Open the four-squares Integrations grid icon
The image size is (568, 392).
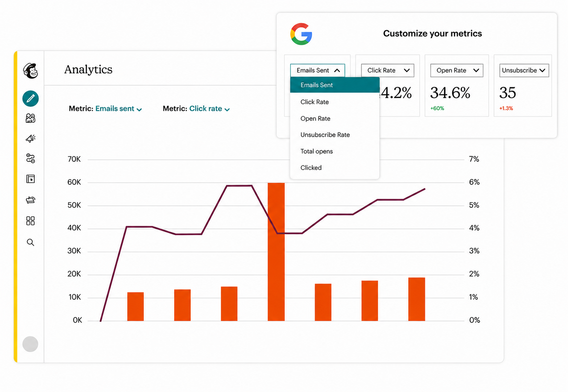[30, 221]
